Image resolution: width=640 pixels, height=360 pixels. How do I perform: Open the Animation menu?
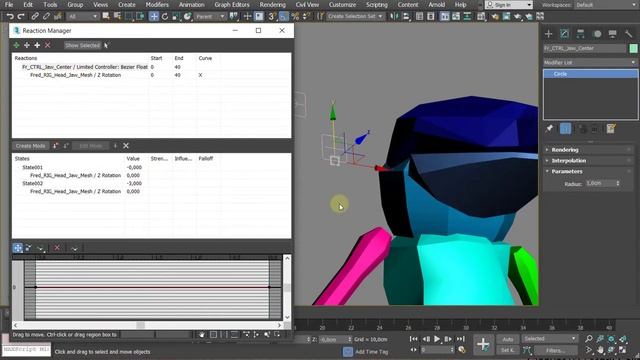[191, 5]
